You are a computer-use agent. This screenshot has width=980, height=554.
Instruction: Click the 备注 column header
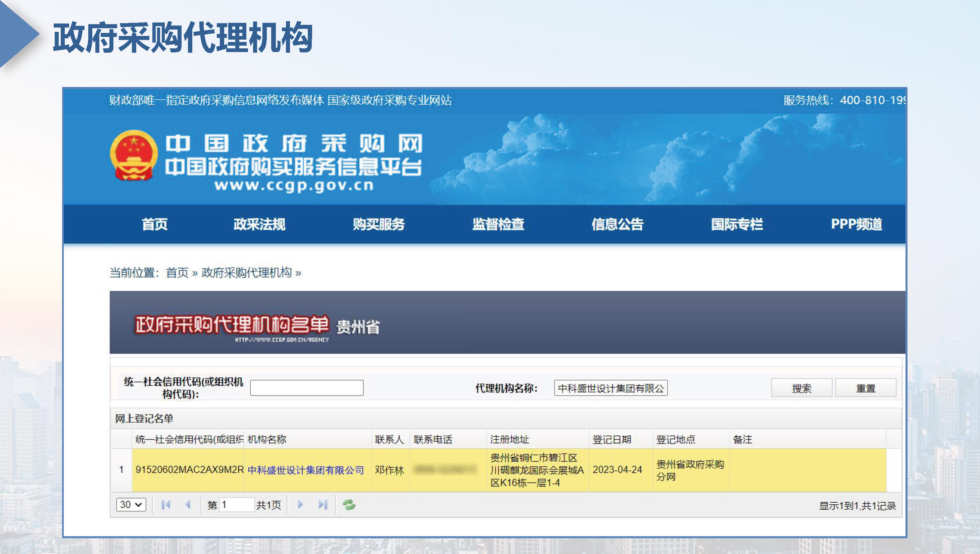[808, 439]
